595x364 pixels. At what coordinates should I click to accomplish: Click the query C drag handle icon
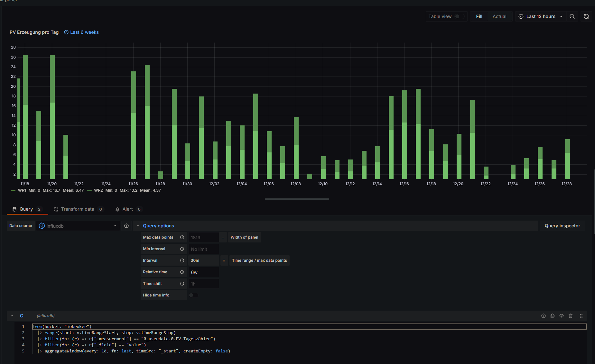pos(581,316)
